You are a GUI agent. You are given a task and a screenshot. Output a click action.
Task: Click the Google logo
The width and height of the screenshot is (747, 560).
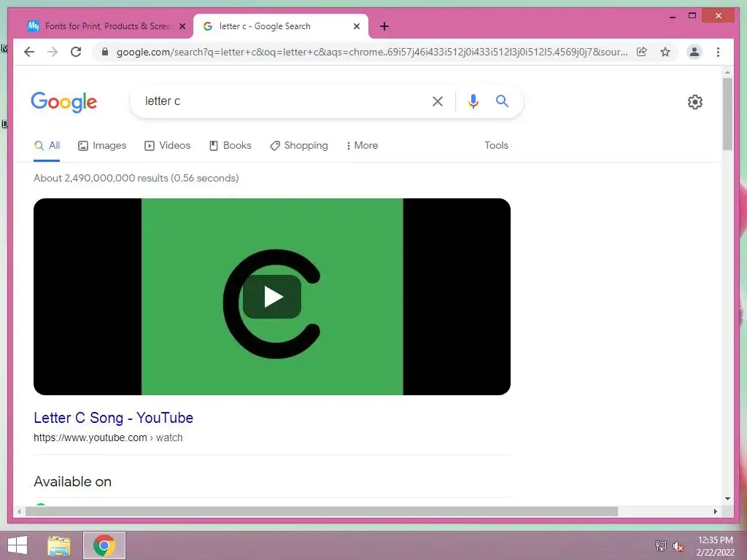tap(64, 102)
